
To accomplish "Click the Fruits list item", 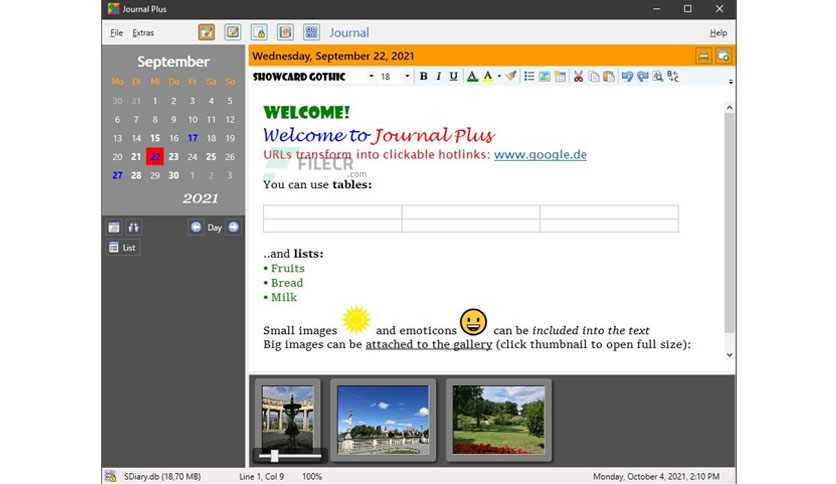I will [287, 268].
